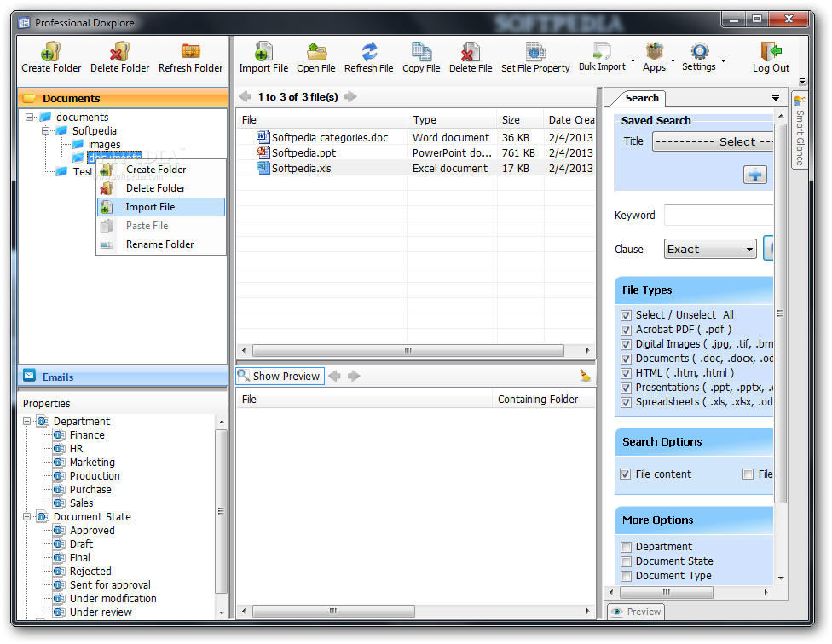Open Settings dropdown arrow
The image size is (832, 644).
coord(723,60)
